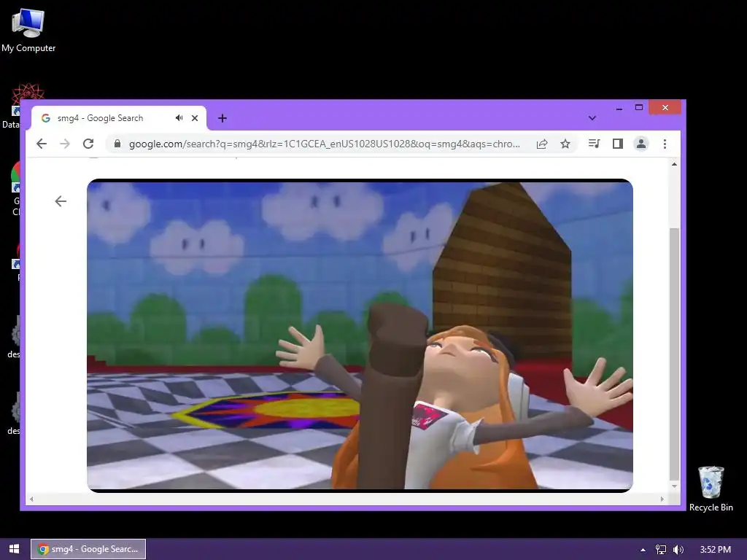Open the media control icon in toolbar
747x560 pixels.
click(x=594, y=144)
